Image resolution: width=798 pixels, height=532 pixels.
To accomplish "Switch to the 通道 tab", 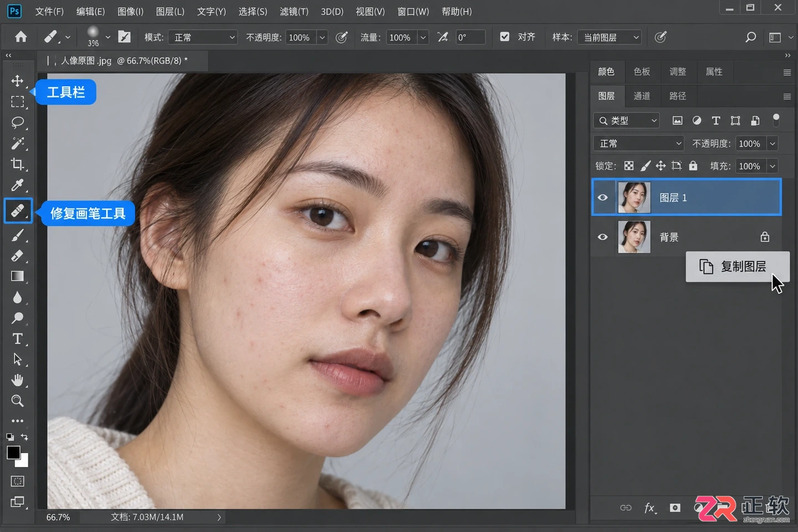I will pyautogui.click(x=642, y=96).
